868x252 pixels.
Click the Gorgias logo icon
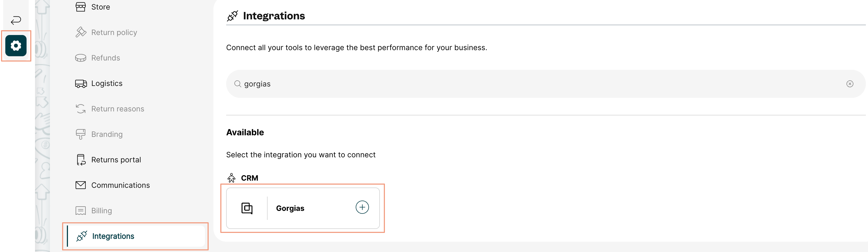coord(247,208)
